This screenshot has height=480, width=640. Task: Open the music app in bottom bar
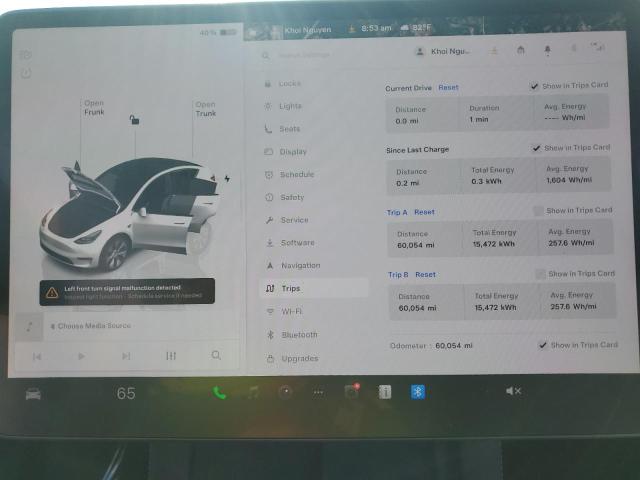253,392
